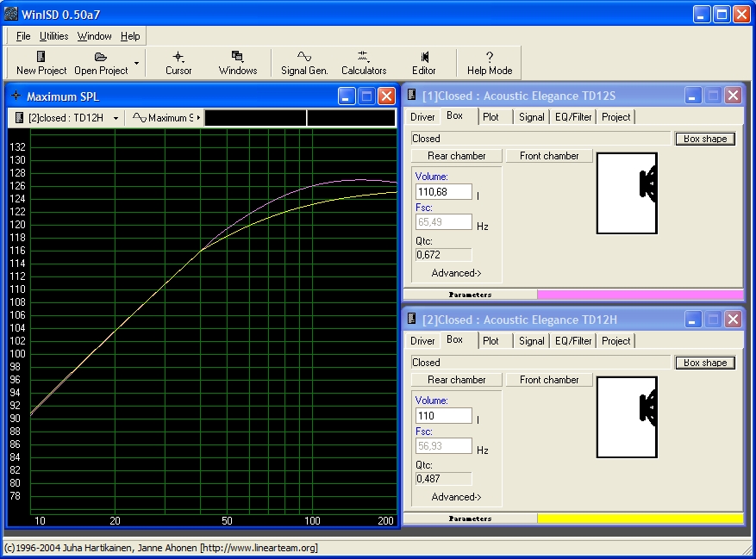Open the driver Editor
Viewport: 756px width, 559px height.
[x=424, y=63]
